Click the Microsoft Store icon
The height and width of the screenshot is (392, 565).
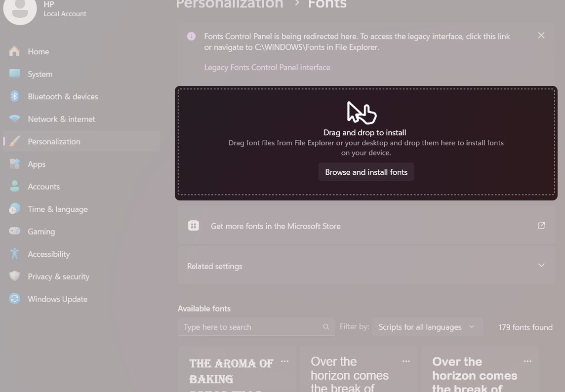tap(193, 226)
